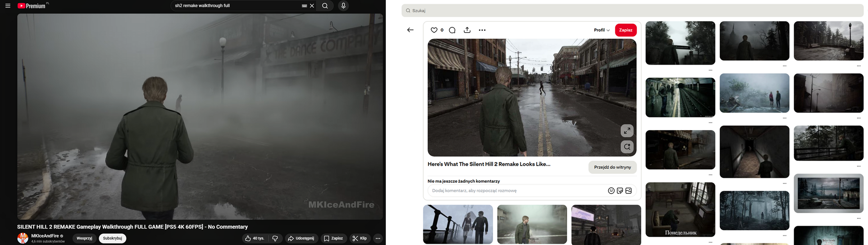The width and height of the screenshot is (868, 245).
Task: Open the pin comment bubble icon
Action: point(452,30)
